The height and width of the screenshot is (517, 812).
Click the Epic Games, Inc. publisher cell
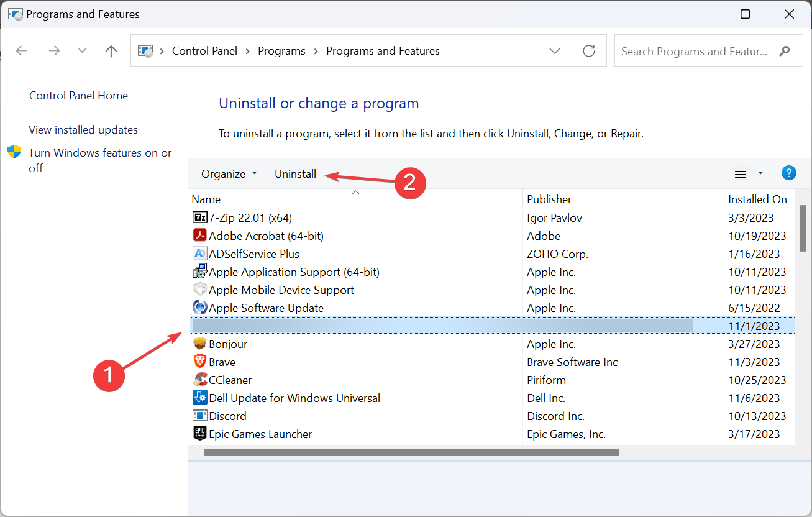(x=566, y=434)
